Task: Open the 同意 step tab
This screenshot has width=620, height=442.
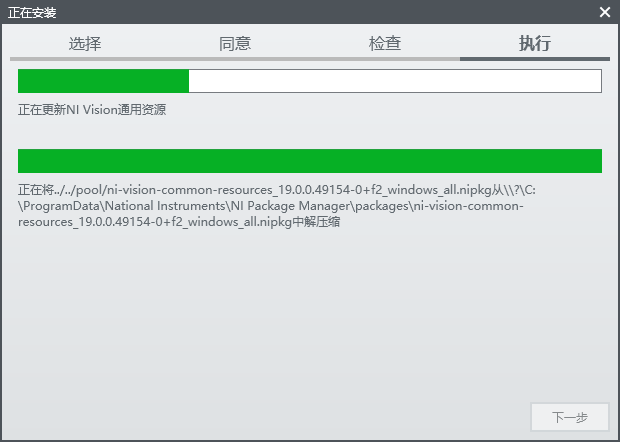Action: pyautogui.click(x=235, y=43)
